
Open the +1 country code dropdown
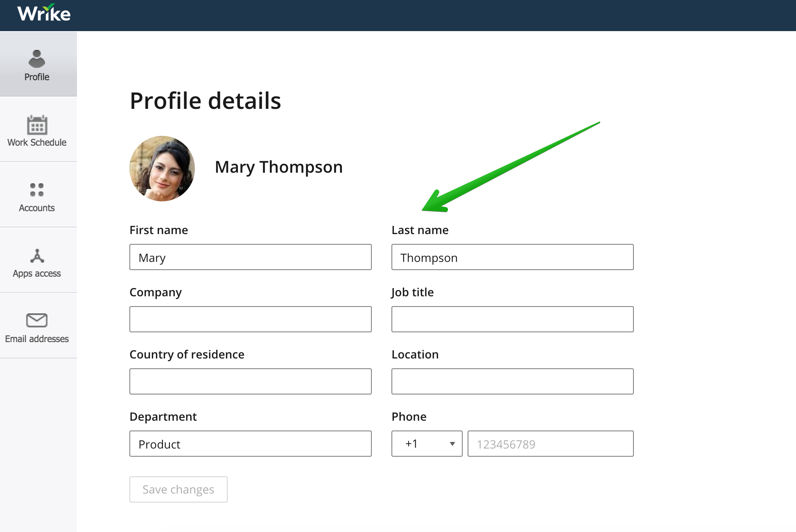point(426,444)
